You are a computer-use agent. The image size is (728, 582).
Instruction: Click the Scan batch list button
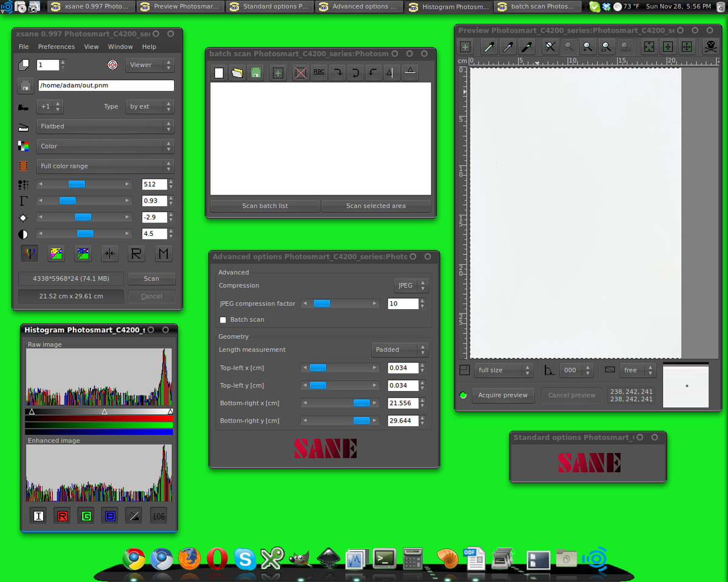[265, 206]
